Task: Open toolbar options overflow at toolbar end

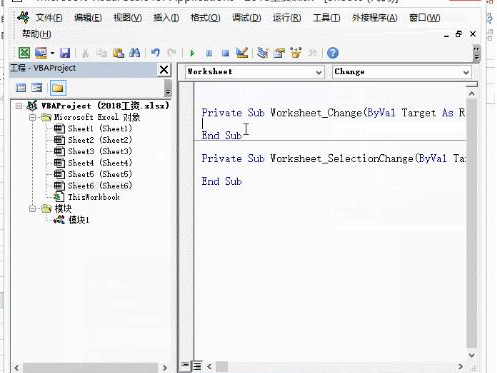Action: [x=476, y=53]
